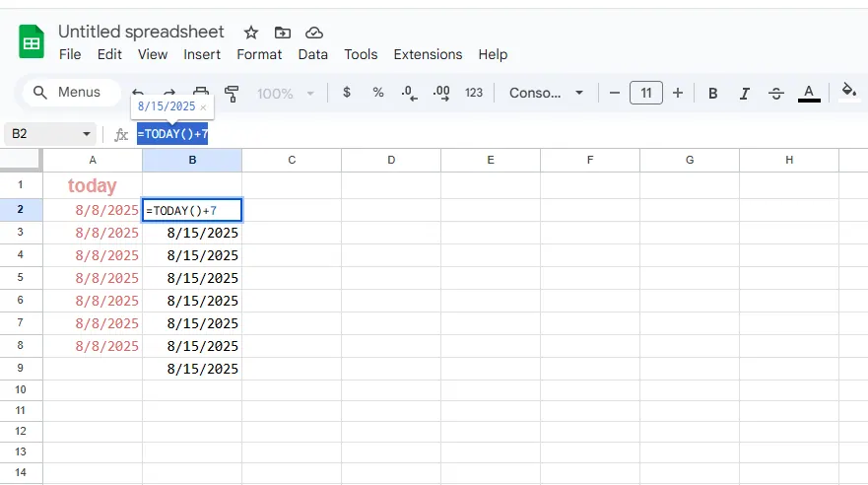
Task: Toggle italic text style
Action: (745, 93)
